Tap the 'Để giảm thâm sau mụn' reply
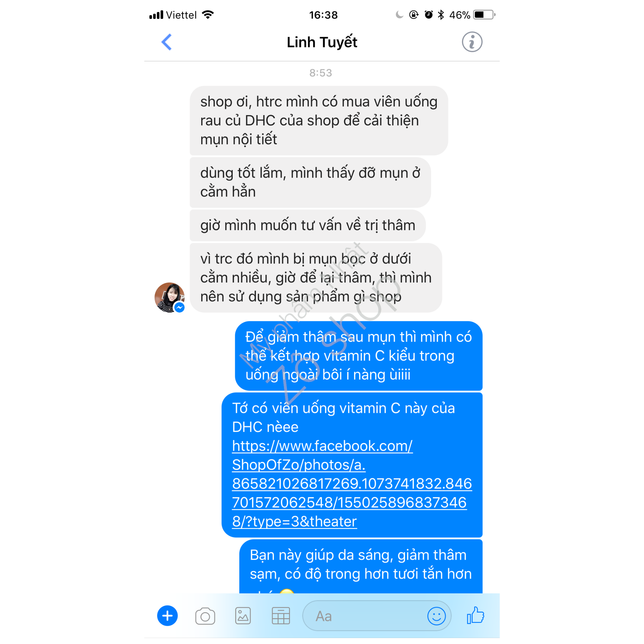 coord(359,356)
